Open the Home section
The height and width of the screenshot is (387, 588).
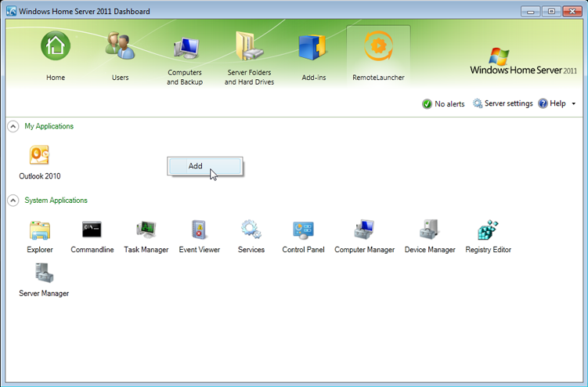pos(56,56)
